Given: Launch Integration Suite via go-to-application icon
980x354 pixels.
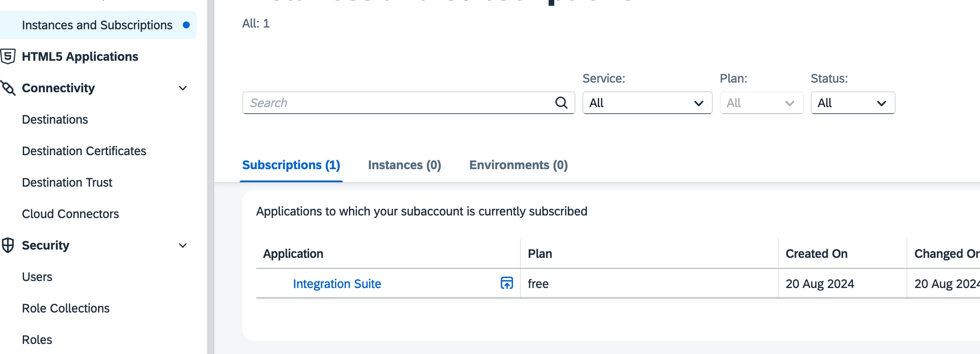Looking at the screenshot, I should coord(506,283).
